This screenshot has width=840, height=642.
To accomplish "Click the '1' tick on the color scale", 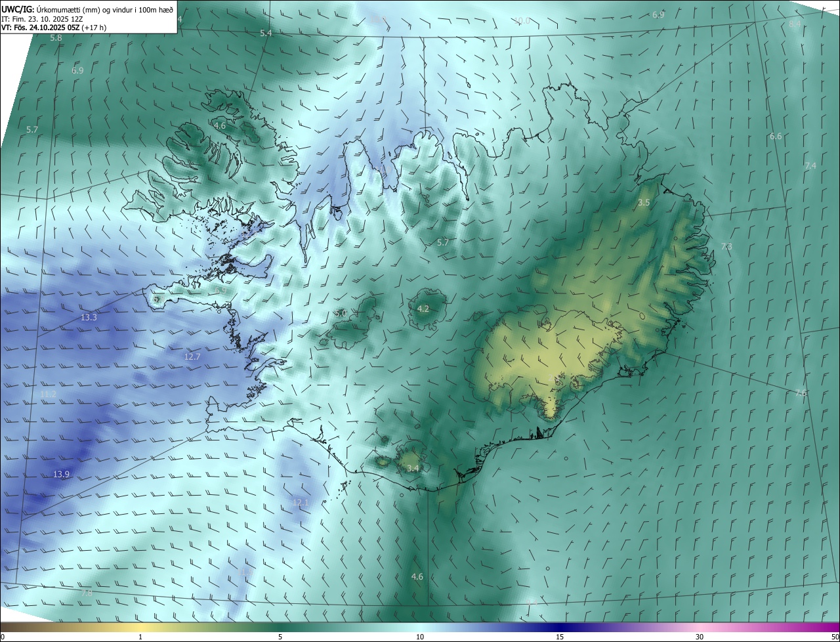I will [140, 637].
